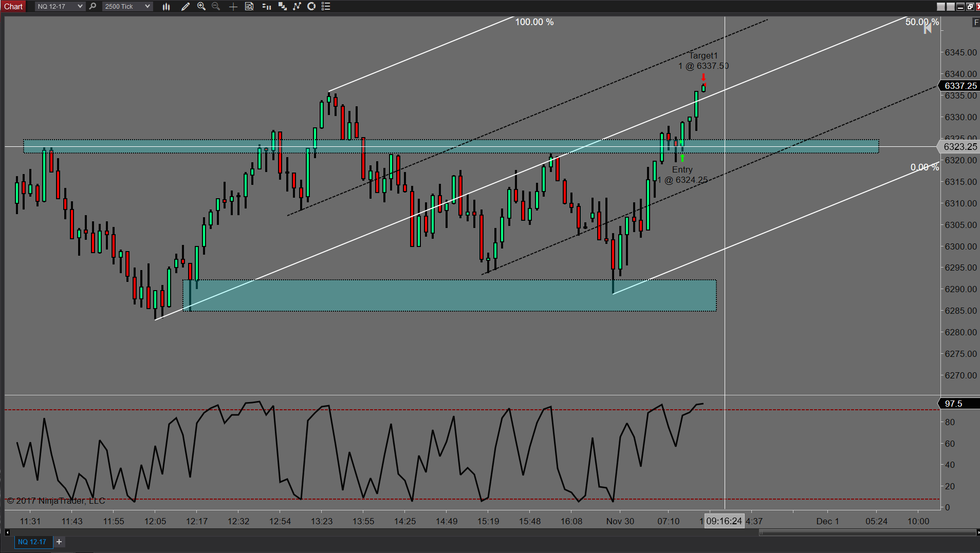Click the 16:08 time axis label
980x553 pixels.
click(x=571, y=521)
